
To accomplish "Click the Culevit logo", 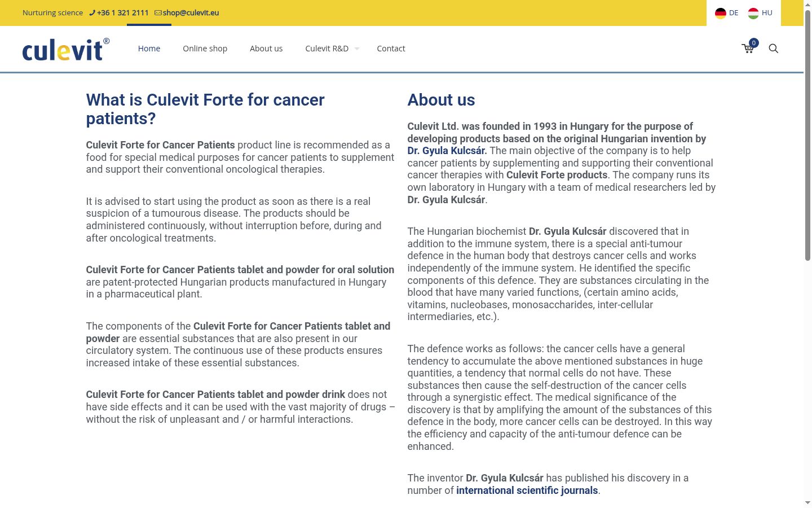I will point(66,49).
